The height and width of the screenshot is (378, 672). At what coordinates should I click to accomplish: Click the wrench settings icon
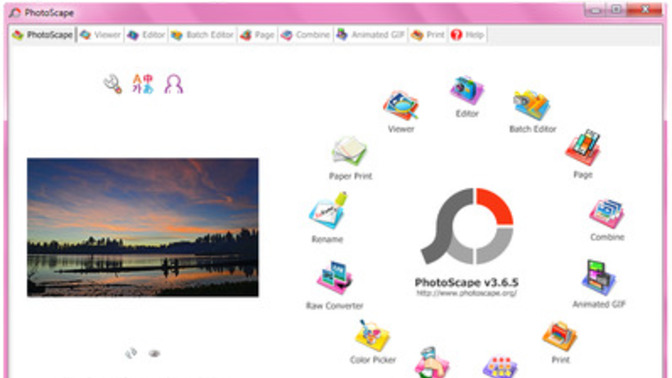pos(113,84)
